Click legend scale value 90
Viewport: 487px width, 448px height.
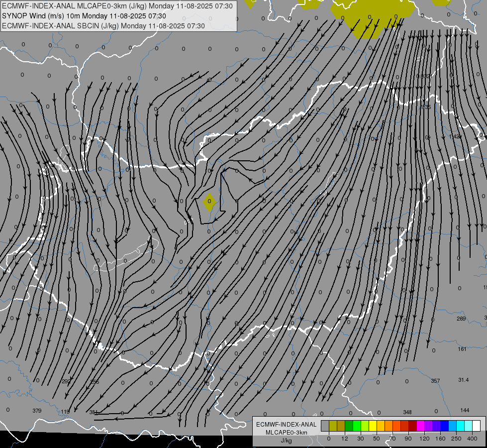pos(408,439)
